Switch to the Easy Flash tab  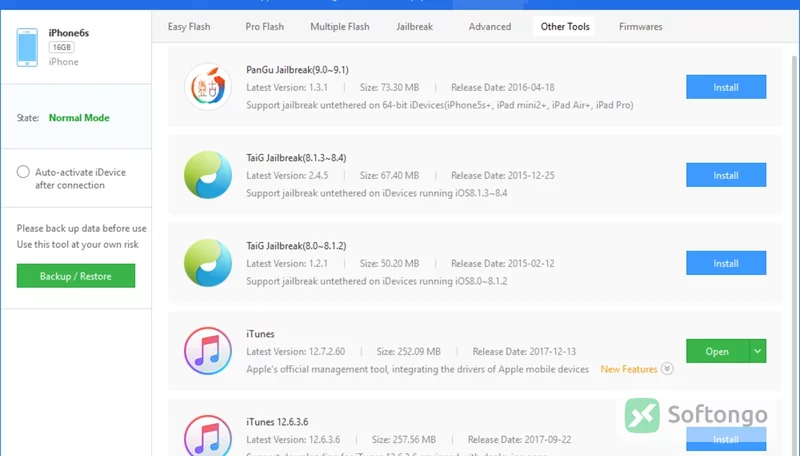tap(189, 27)
